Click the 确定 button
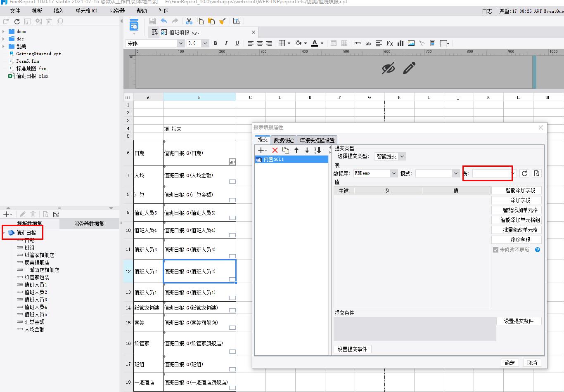 click(x=510, y=363)
